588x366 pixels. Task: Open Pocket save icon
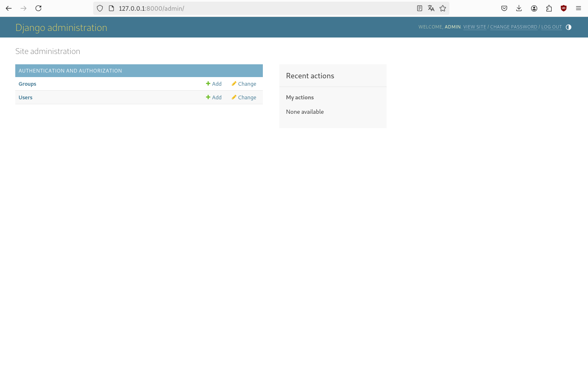[x=504, y=8]
